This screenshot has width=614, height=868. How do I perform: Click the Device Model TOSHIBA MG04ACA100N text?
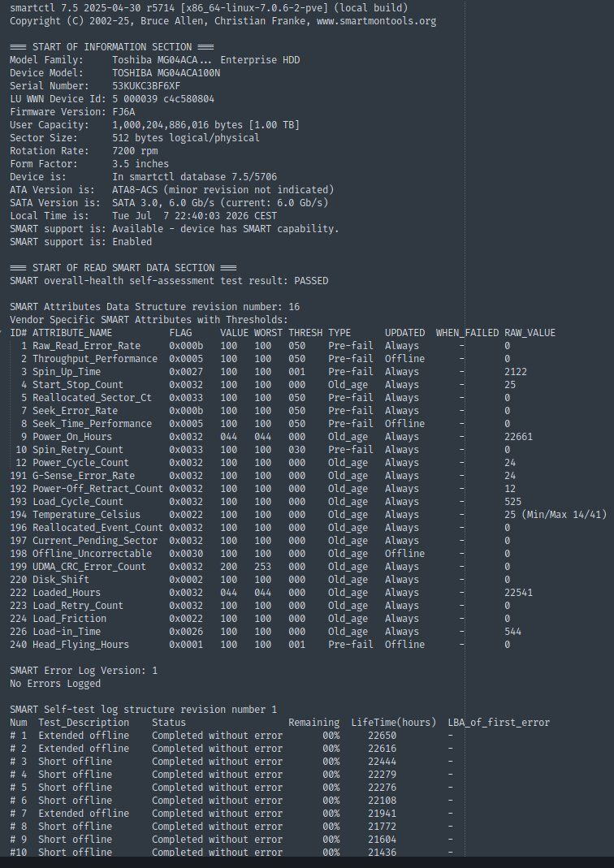coord(166,73)
